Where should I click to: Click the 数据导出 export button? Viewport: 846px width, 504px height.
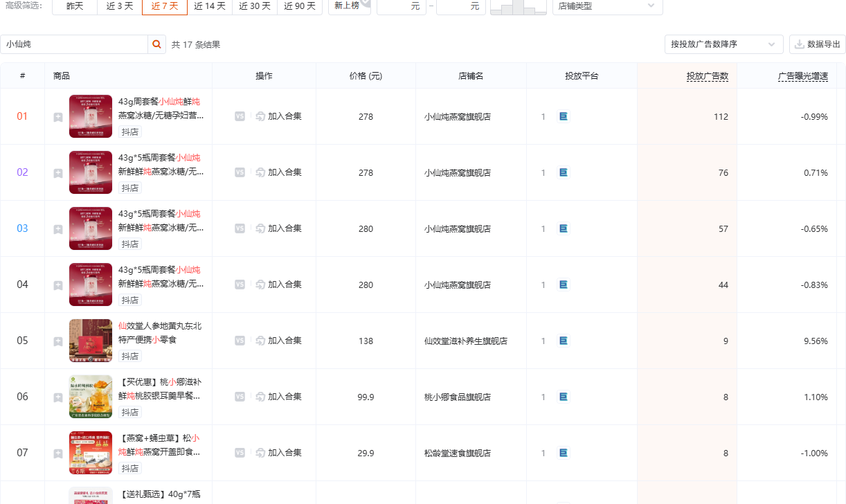[x=817, y=44]
